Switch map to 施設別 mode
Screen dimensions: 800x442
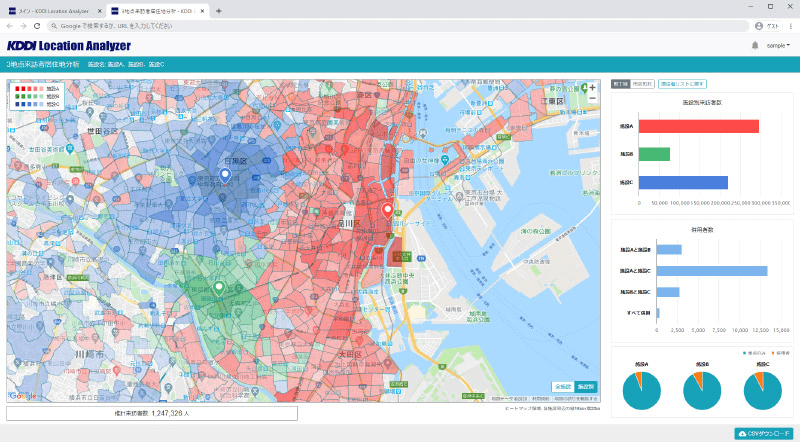click(x=586, y=386)
